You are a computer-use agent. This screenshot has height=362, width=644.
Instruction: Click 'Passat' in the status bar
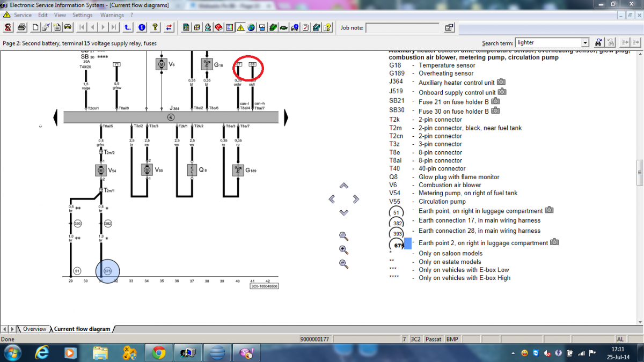[x=433, y=339]
